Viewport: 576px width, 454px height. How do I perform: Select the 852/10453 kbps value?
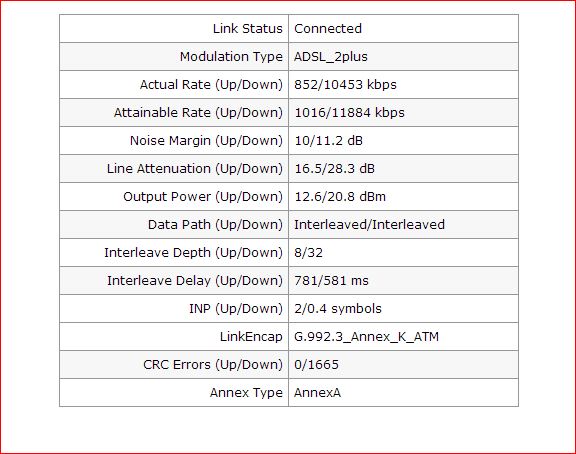pos(345,85)
